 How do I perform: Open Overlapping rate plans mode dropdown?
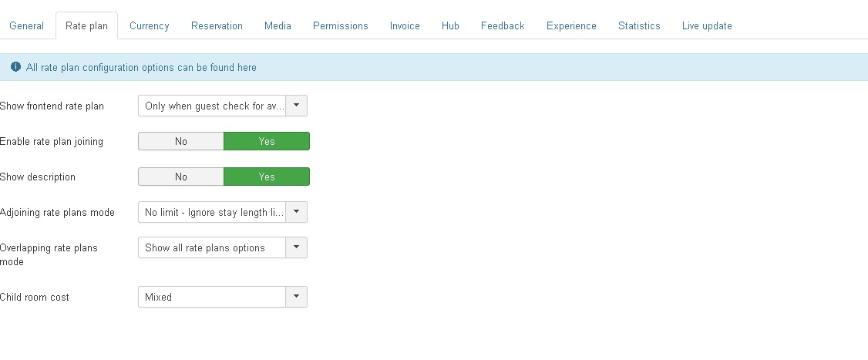(222, 247)
